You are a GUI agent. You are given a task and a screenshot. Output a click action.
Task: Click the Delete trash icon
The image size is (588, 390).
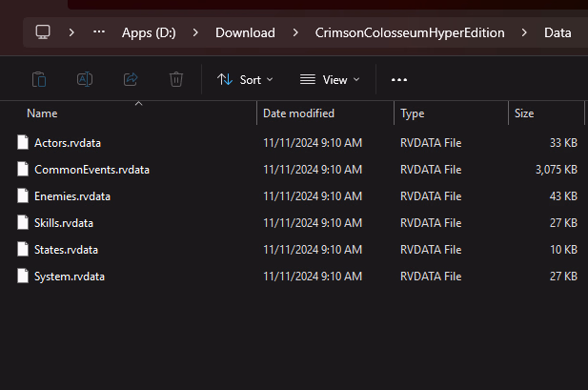176,79
